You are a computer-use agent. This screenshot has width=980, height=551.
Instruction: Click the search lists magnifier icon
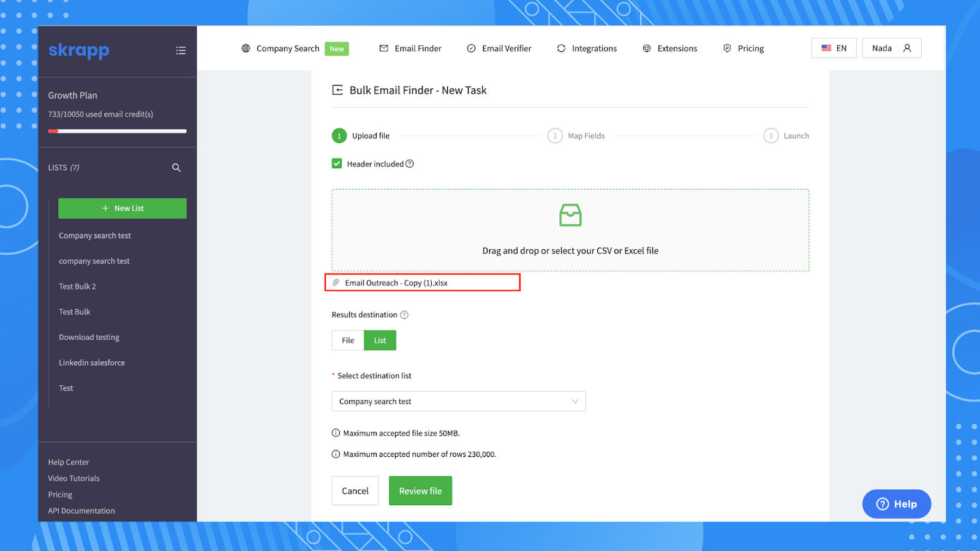(x=176, y=168)
